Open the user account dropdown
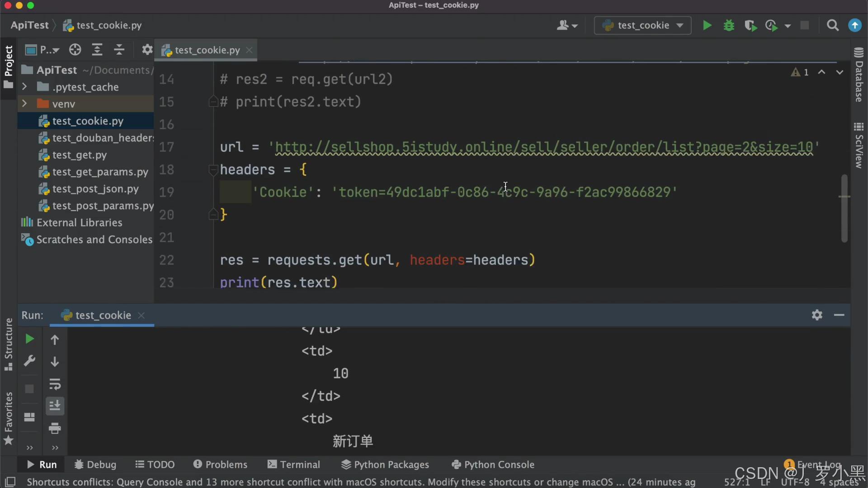The image size is (868, 488). (567, 25)
